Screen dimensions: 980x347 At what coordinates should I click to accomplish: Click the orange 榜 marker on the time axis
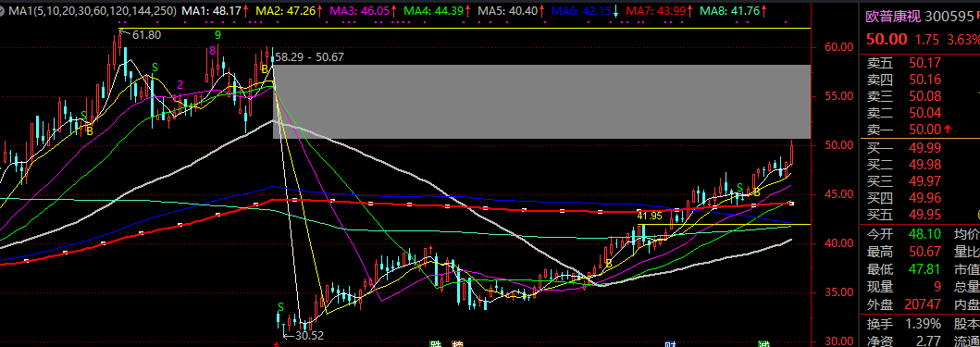[458, 344]
